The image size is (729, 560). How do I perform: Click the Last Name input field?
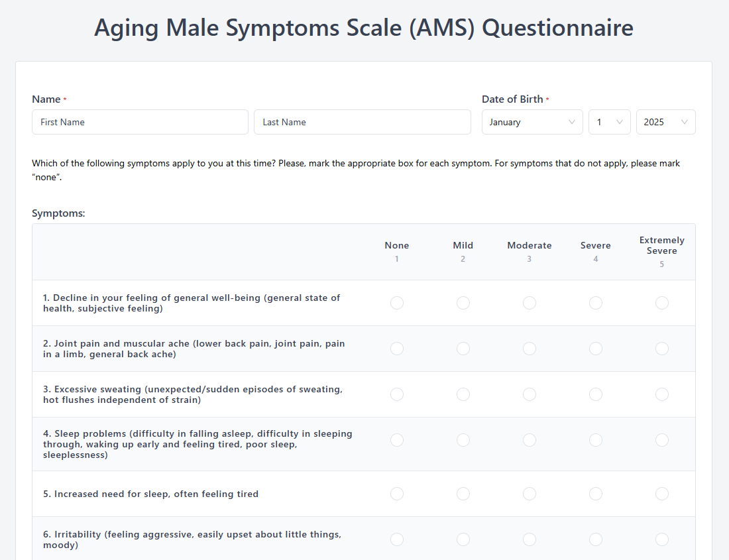362,122
